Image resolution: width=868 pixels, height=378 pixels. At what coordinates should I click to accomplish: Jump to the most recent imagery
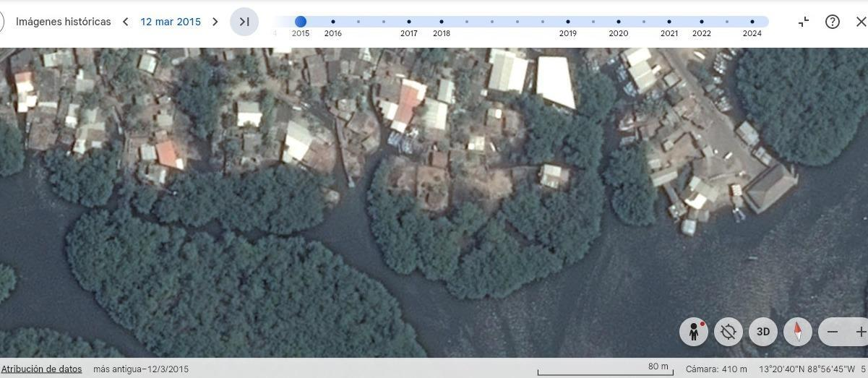point(244,22)
